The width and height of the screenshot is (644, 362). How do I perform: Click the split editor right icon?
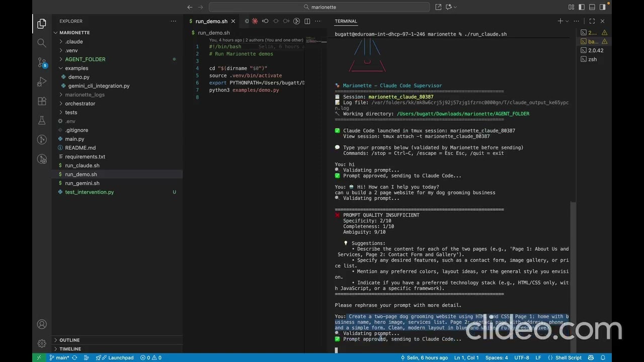[x=307, y=21]
